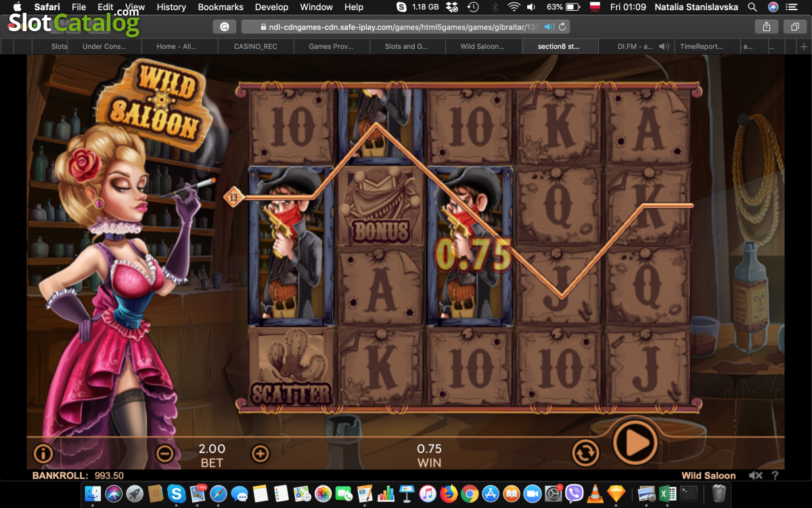The image size is (812, 508).
Task: Mute DI.FM tab via its speaker icon
Action: pos(664,47)
